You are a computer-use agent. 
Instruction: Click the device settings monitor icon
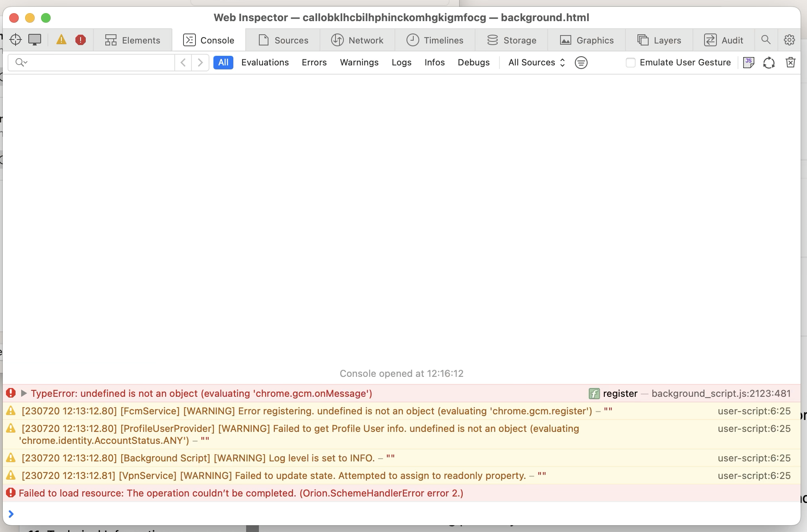coord(35,40)
